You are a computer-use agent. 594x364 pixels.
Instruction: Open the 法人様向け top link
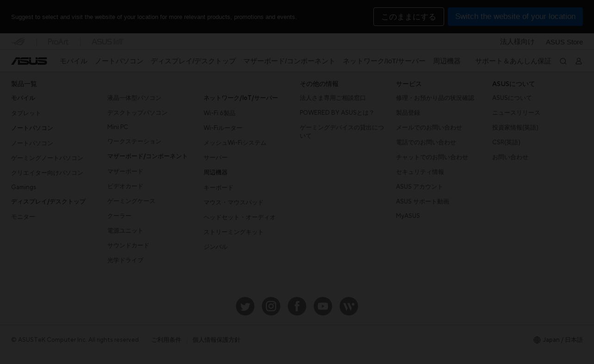click(x=517, y=42)
